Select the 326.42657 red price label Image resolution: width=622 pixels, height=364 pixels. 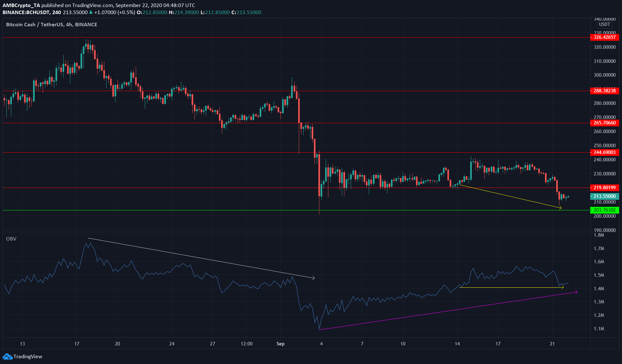tap(605, 37)
